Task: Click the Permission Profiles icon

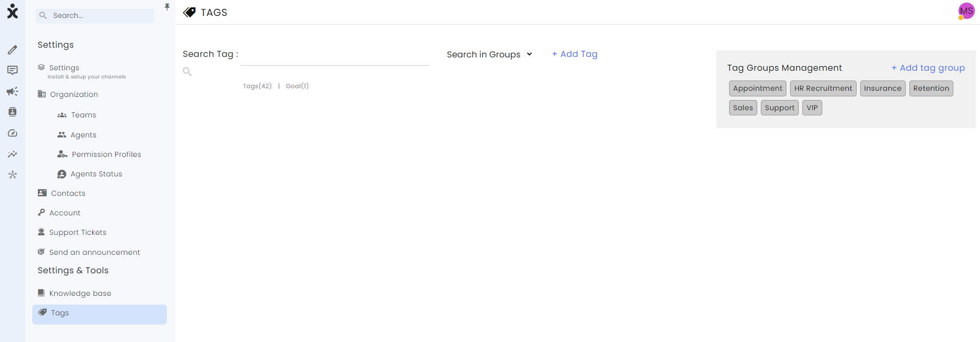Action: pyautogui.click(x=62, y=154)
